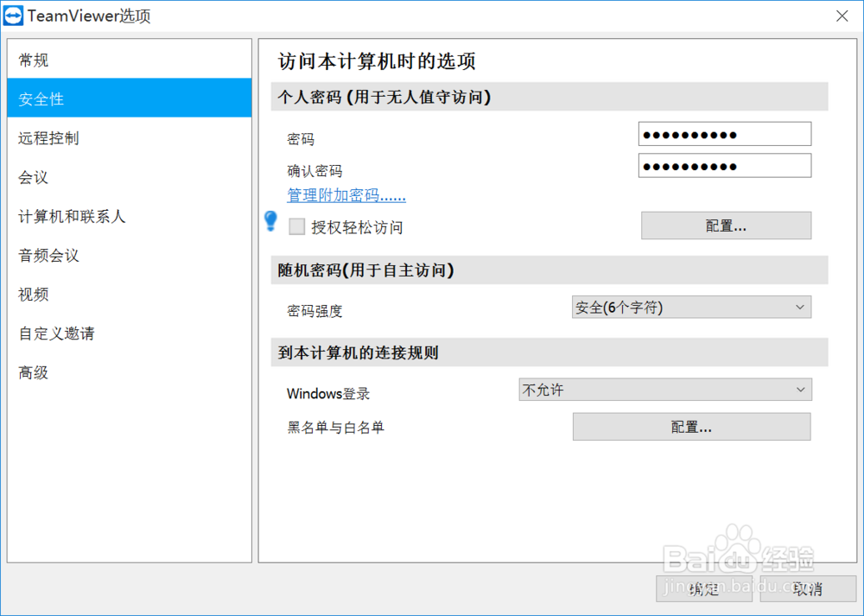Screen dimensions: 864x616
Task: Click the 个人密码 (用于无人值守访问) section header
Action: coord(550,97)
